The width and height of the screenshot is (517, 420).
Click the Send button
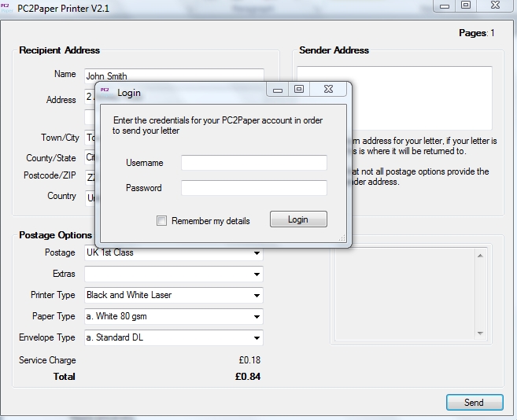click(475, 402)
